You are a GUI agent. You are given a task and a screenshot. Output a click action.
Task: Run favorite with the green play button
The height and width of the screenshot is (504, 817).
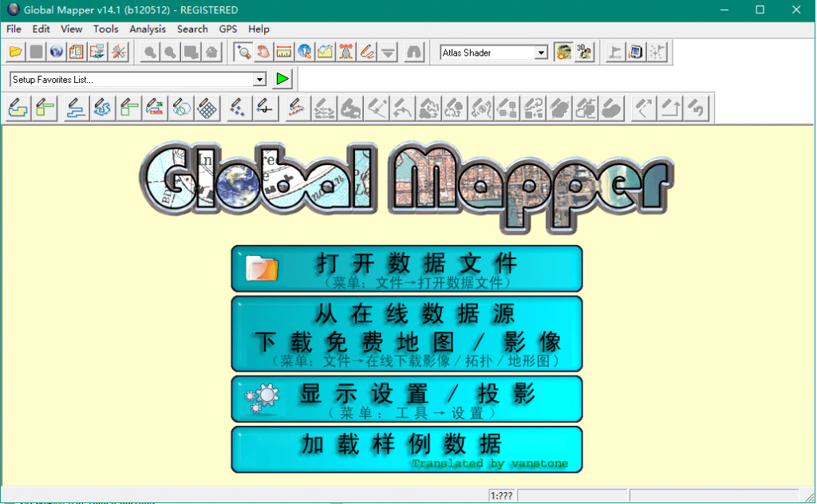click(x=282, y=79)
